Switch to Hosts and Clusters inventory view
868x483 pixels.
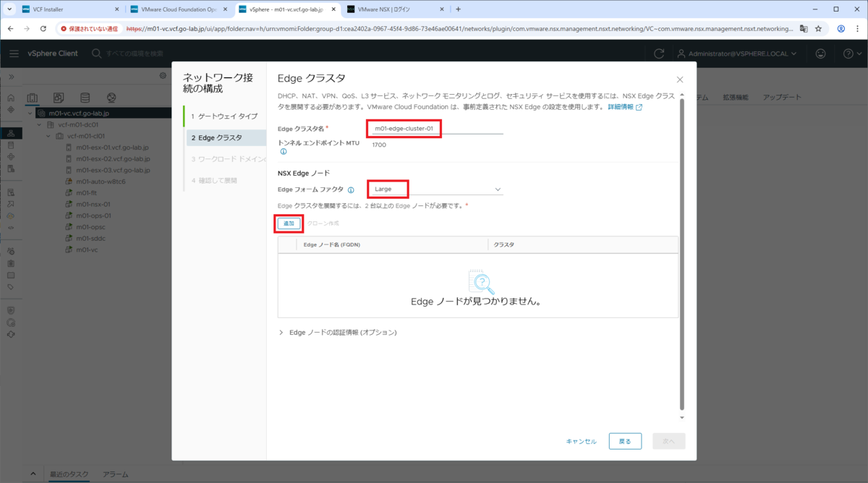coord(33,98)
